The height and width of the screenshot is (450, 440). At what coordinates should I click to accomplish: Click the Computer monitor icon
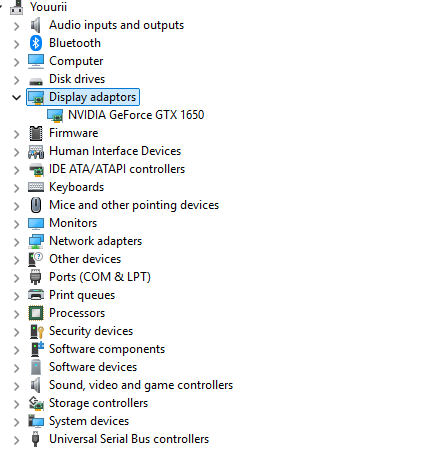[36, 61]
